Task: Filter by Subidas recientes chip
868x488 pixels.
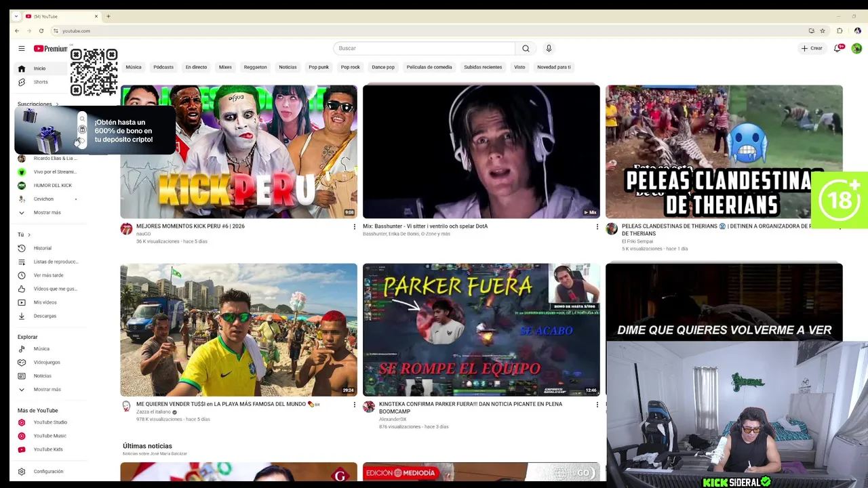Action: 483,67
